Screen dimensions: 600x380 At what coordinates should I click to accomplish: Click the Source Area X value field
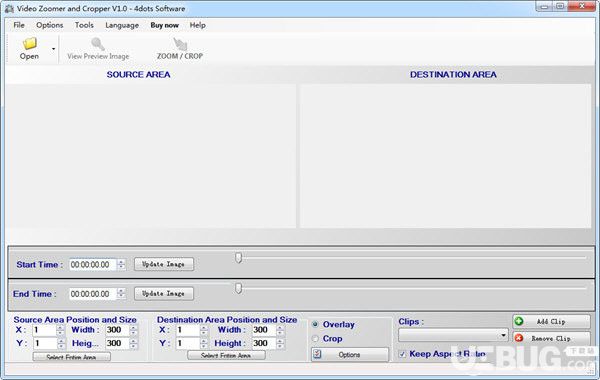tap(44, 330)
